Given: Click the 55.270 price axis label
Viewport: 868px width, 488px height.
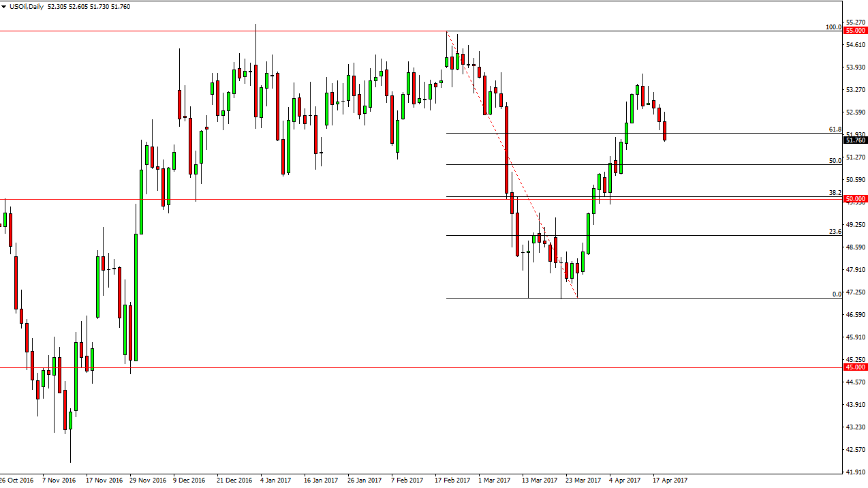Looking at the screenshot, I should click(x=856, y=22).
